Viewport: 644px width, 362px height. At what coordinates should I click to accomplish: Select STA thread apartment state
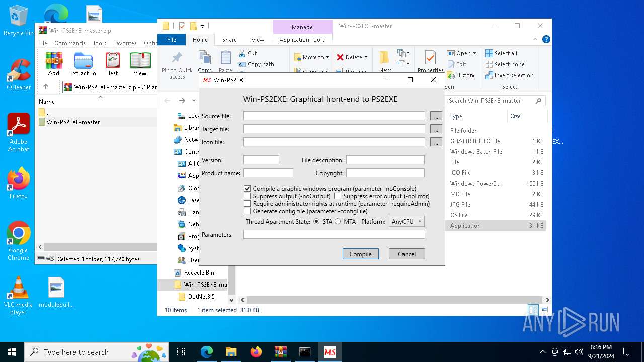point(316,221)
